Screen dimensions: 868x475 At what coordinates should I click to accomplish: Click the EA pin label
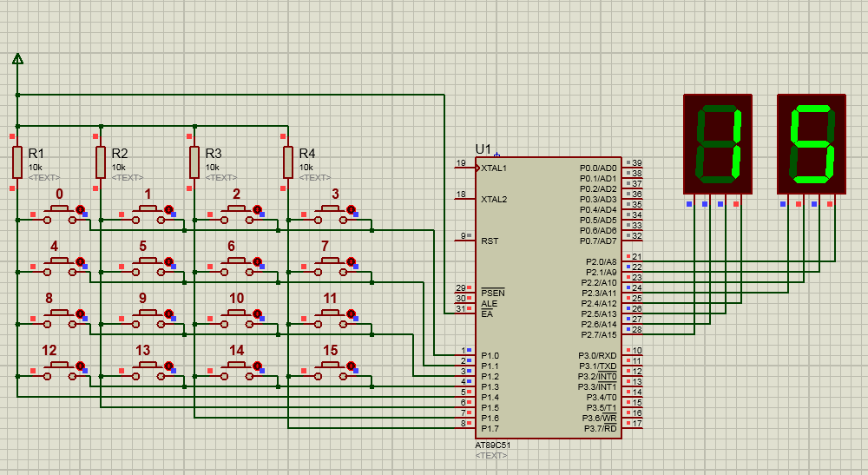pyautogui.click(x=487, y=313)
